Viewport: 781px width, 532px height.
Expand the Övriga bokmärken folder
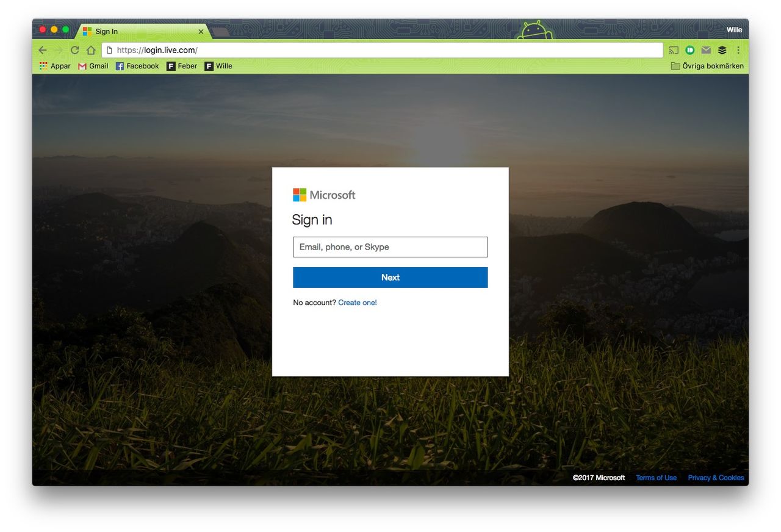pos(707,66)
